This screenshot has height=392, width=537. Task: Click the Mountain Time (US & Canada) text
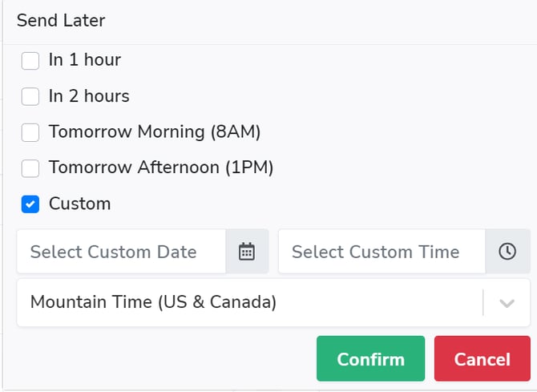click(x=153, y=303)
